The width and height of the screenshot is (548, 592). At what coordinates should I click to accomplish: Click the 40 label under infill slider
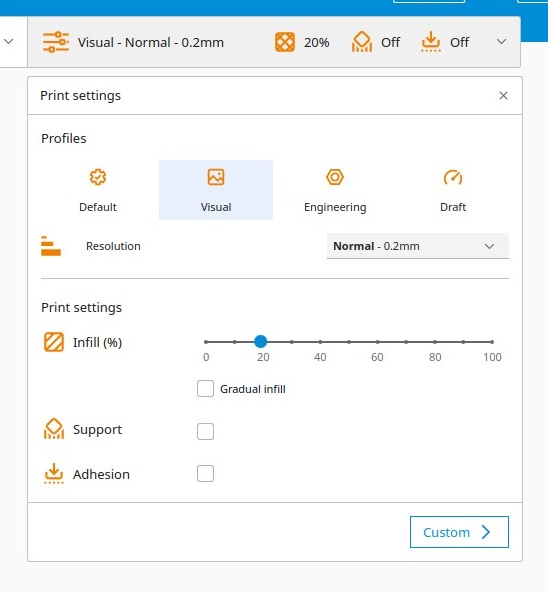(320, 357)
